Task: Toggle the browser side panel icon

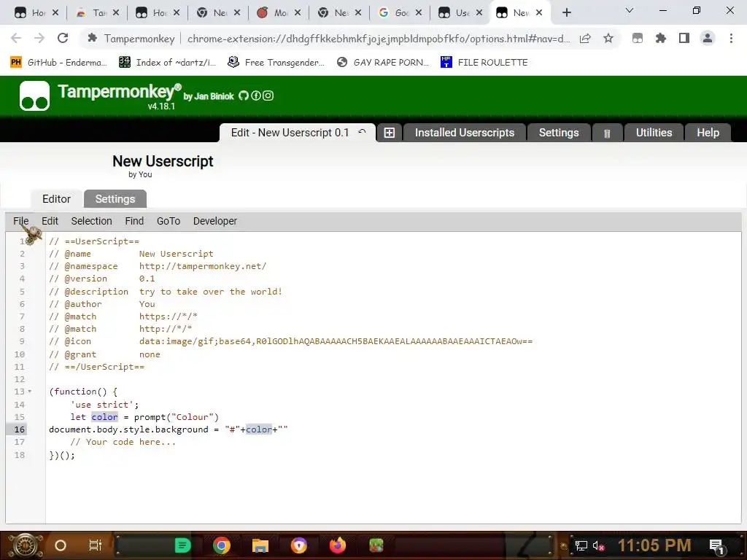Action: pyautogui.click(x=684, y=39)
